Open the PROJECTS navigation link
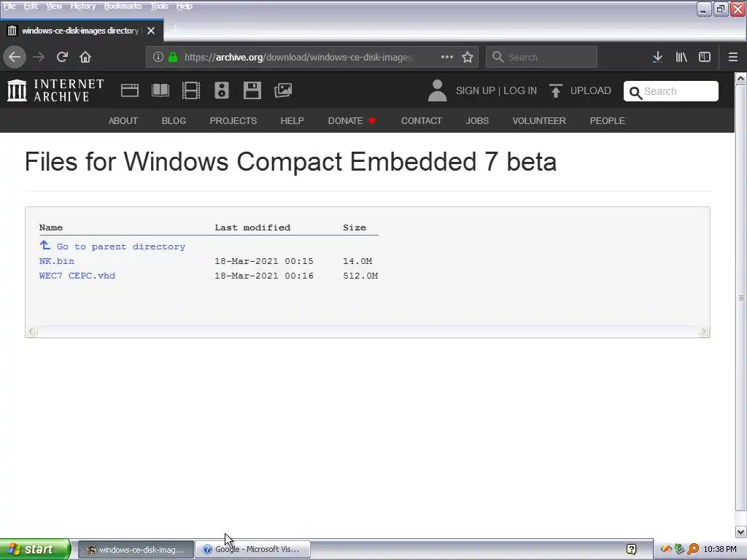 233,120
